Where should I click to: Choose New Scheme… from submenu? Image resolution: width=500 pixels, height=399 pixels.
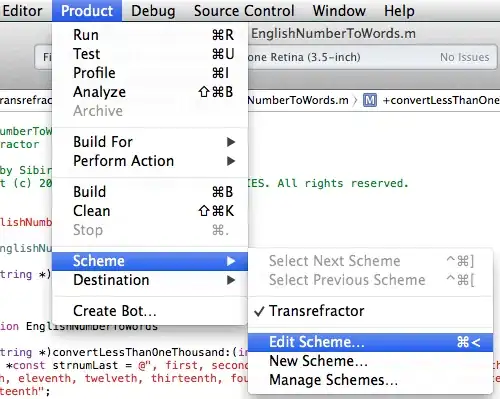[x=370, y=361]
